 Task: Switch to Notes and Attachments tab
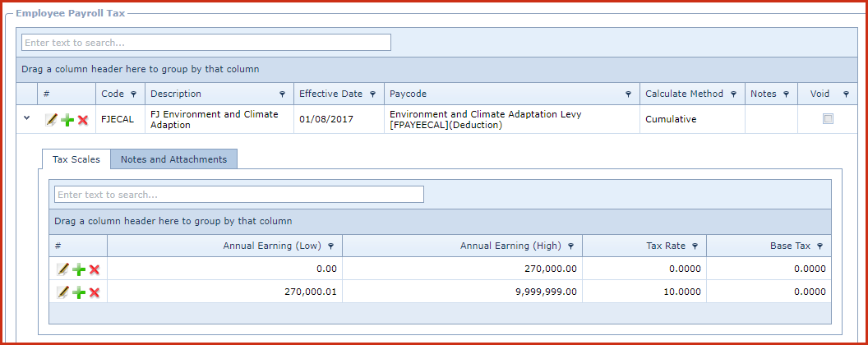173,159
